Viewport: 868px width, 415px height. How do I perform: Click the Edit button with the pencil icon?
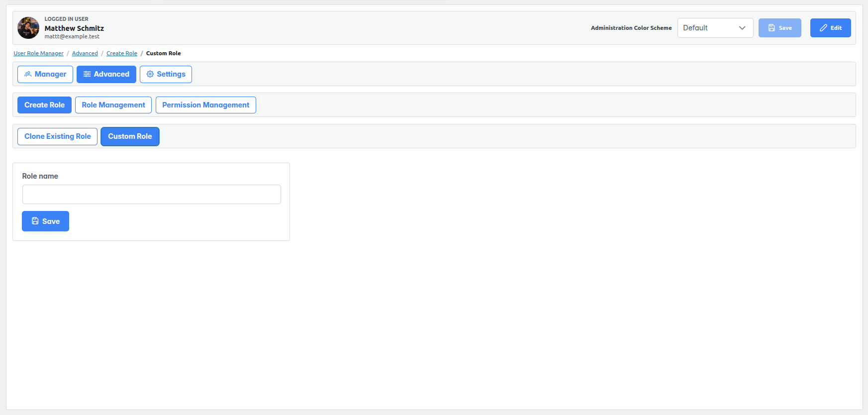(830, 28)
